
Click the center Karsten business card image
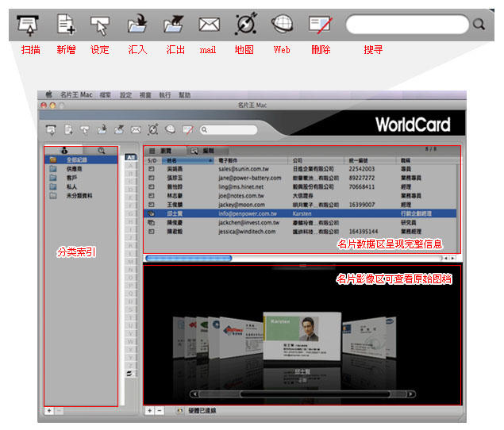(302, 336)
